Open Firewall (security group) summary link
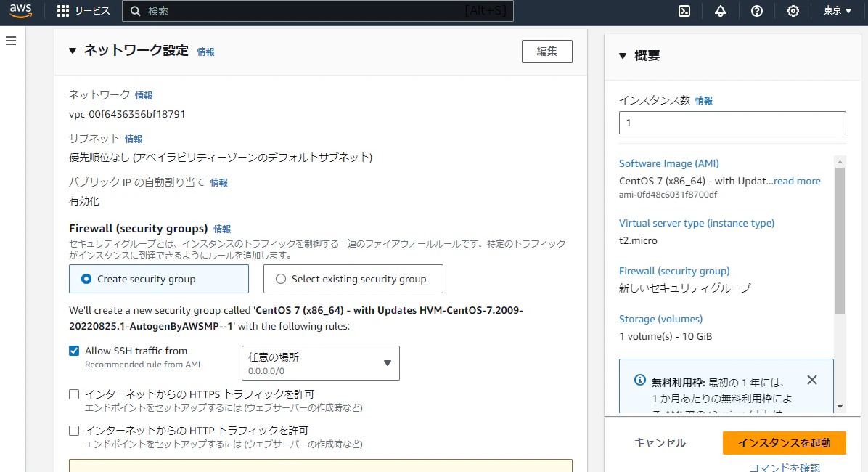 [674, 271]
